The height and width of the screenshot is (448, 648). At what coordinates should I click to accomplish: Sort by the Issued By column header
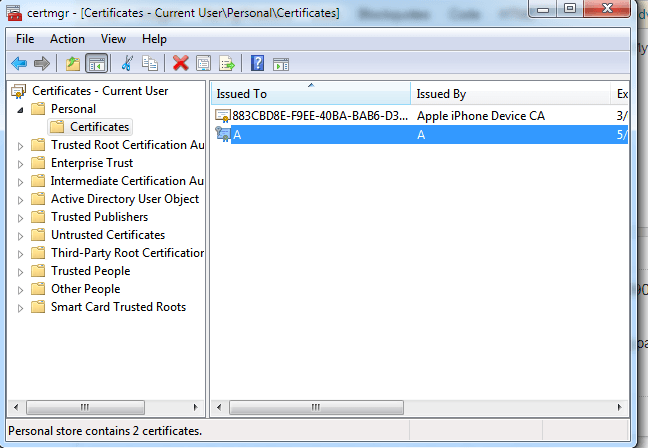tap(510, 94)
